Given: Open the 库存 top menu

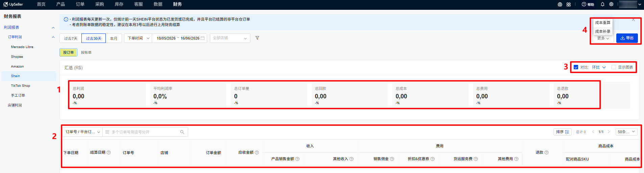Looking at the screenshot, I should (x=119, y=4).
